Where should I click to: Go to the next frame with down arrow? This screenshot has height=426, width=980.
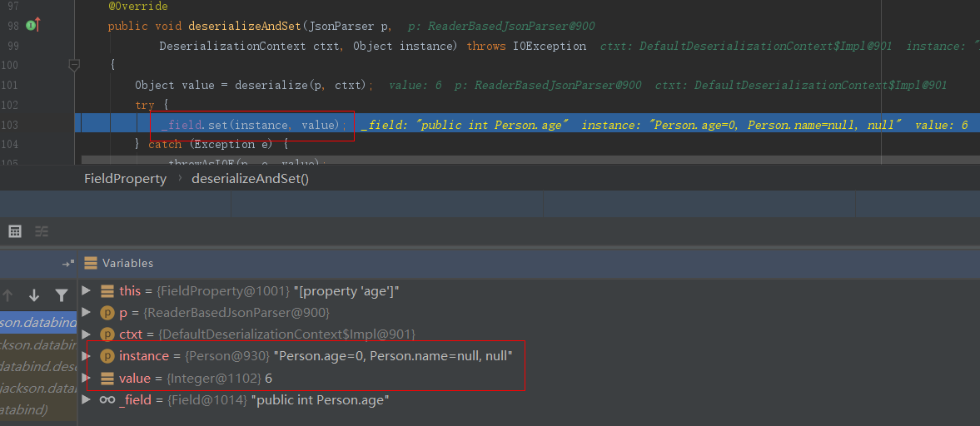(x=34, y=295)
